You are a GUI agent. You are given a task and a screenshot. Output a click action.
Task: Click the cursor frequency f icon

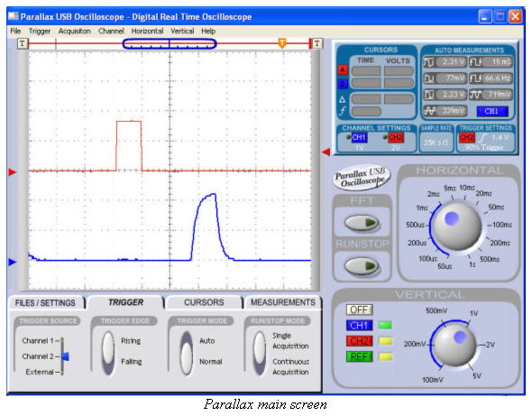[x=343, y=111]
